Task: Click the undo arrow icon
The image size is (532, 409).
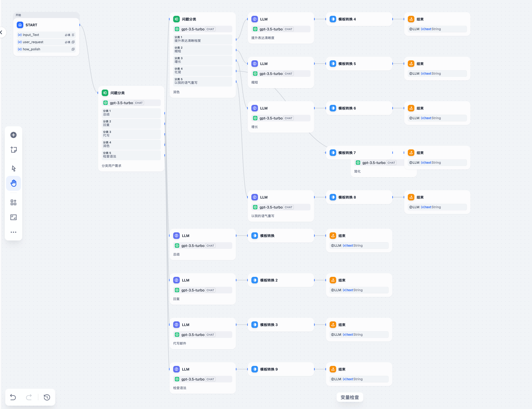Action: coord(13,397)
